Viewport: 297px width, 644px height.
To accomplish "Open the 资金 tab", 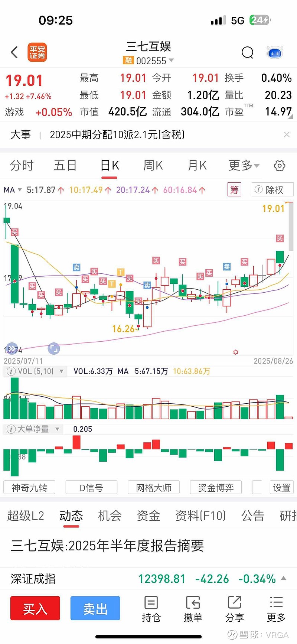I will pyautogui.click(x=148, y=515).
